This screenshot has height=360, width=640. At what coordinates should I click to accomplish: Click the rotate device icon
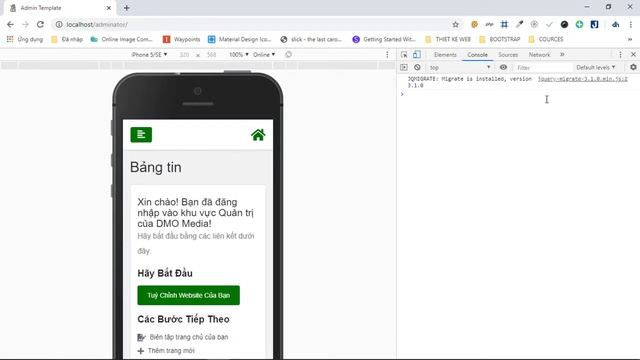point(289,54)
